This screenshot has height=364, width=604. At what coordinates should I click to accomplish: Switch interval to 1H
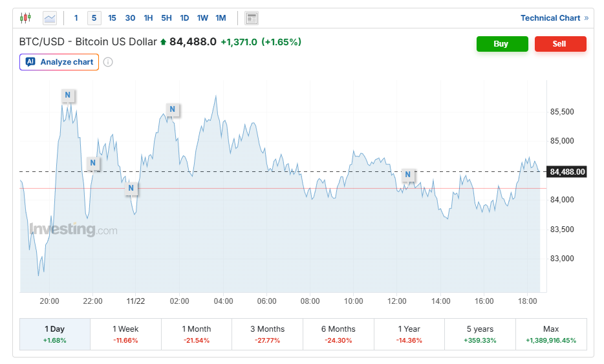[x=149, y=18]
